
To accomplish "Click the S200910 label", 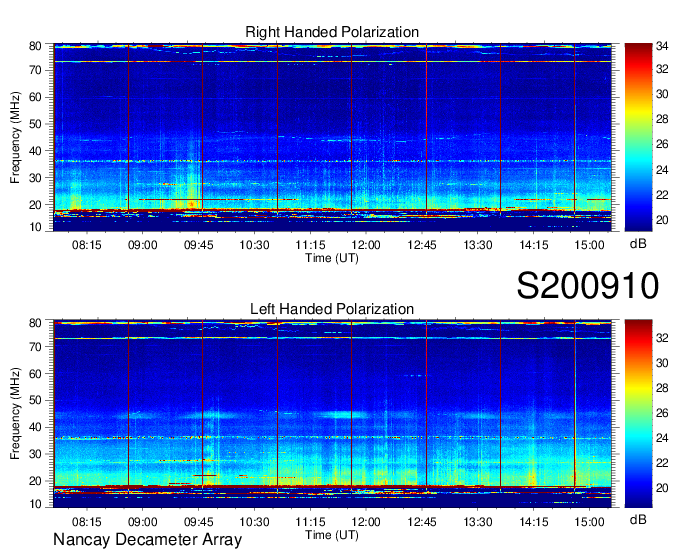I will pyautogui.click(x=588, y=286).
